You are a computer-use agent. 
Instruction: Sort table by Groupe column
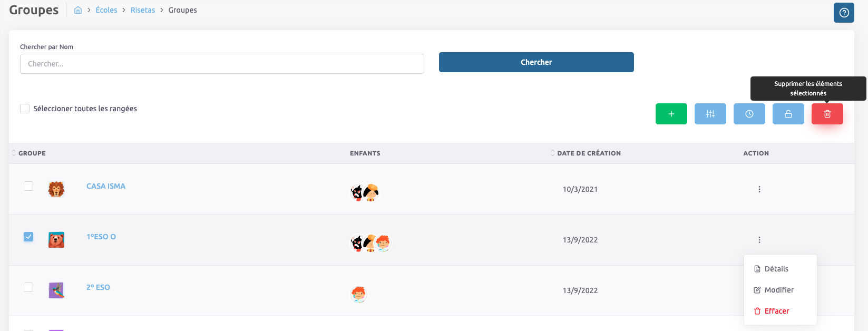click(x=32, y=153)
